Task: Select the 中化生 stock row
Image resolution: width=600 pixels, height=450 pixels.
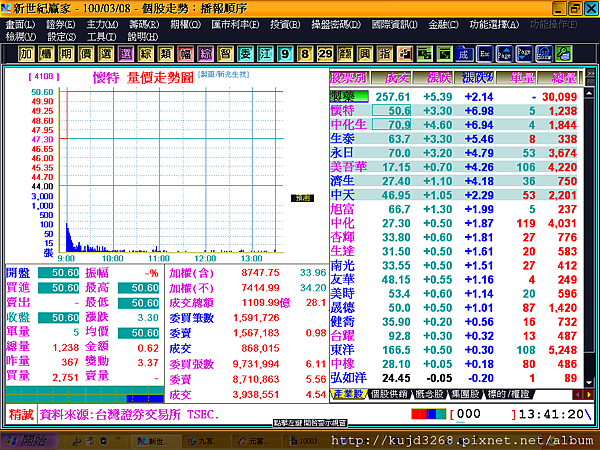Action: coord(454,125)
